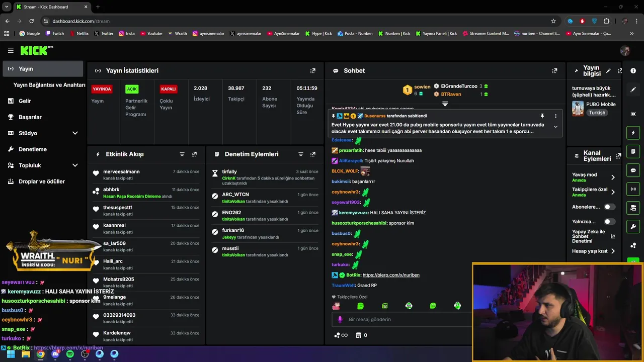Click the pencil icon in right sidebar
This screenshot has height=362, width=644.
[633, 89]
